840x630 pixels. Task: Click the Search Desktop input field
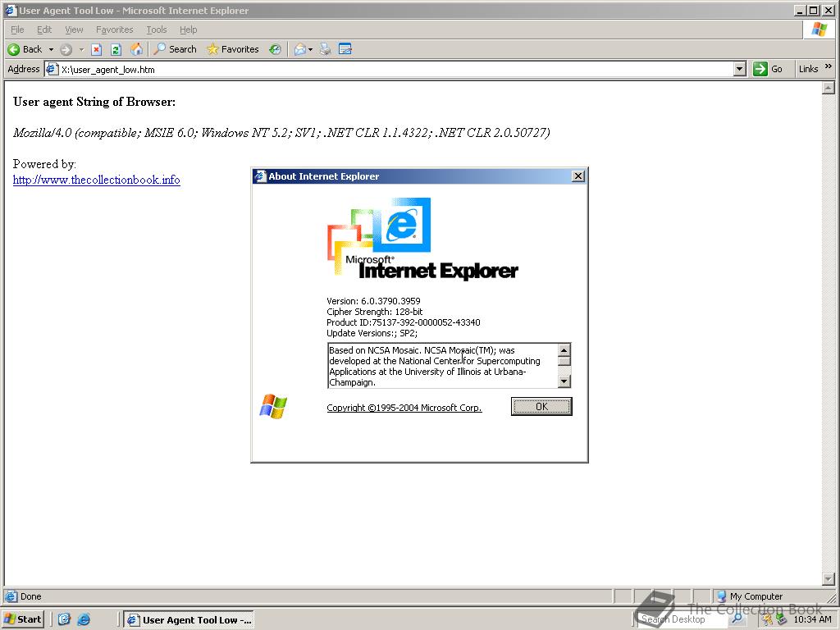click(x=682, y=619)
